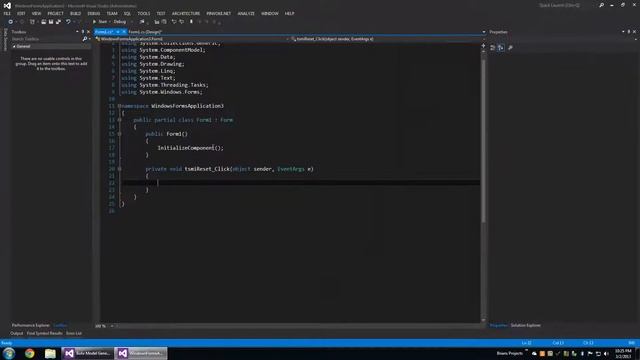Click the Alphabetical sort button in Properties

(x=500, y=48)
